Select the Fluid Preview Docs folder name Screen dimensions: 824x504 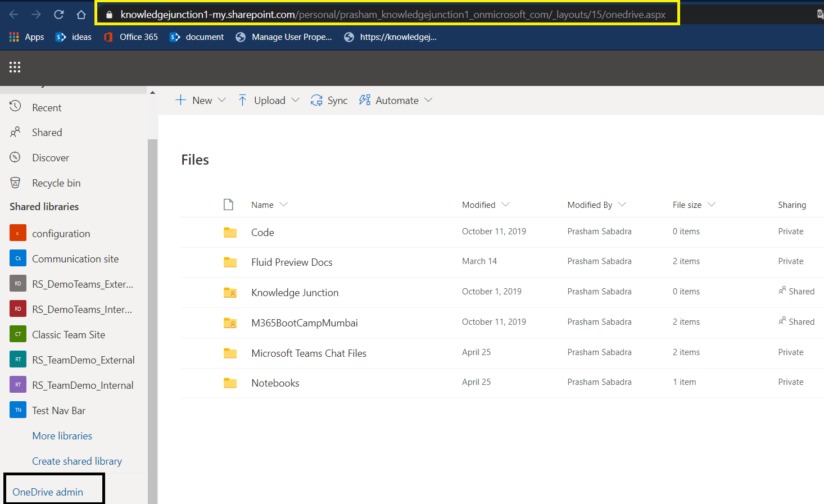tap(291, 262)
